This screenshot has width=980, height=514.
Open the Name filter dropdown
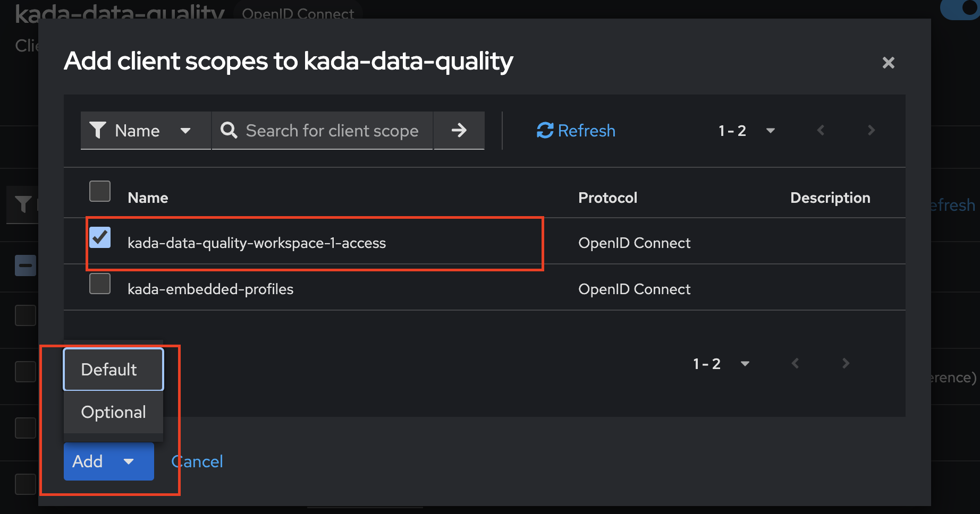point(146,130)
